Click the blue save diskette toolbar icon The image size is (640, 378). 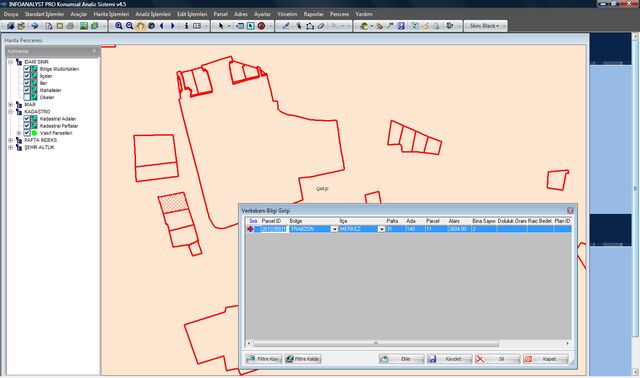(401, 26)
